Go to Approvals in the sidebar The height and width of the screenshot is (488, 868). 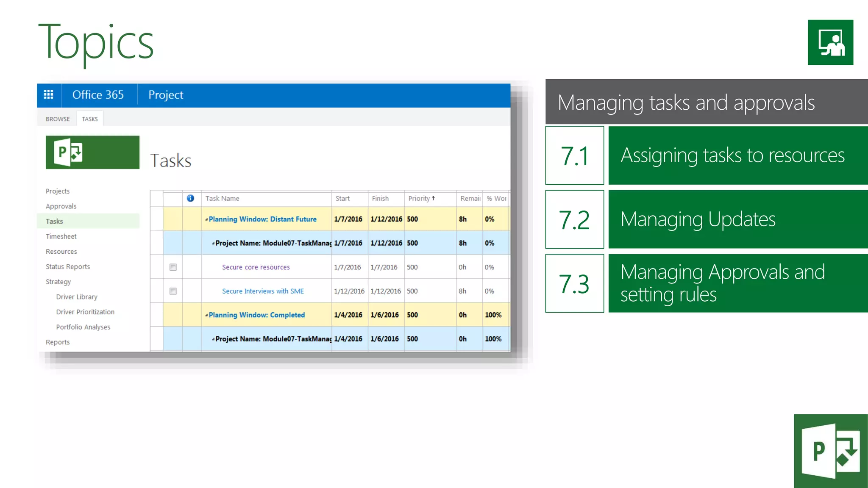click(61, 206)
